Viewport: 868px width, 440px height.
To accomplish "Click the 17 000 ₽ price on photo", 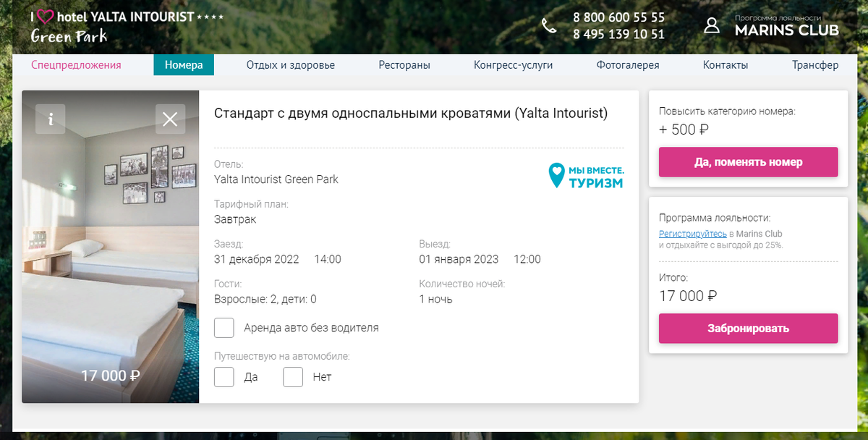I will (x=110, y=376).
